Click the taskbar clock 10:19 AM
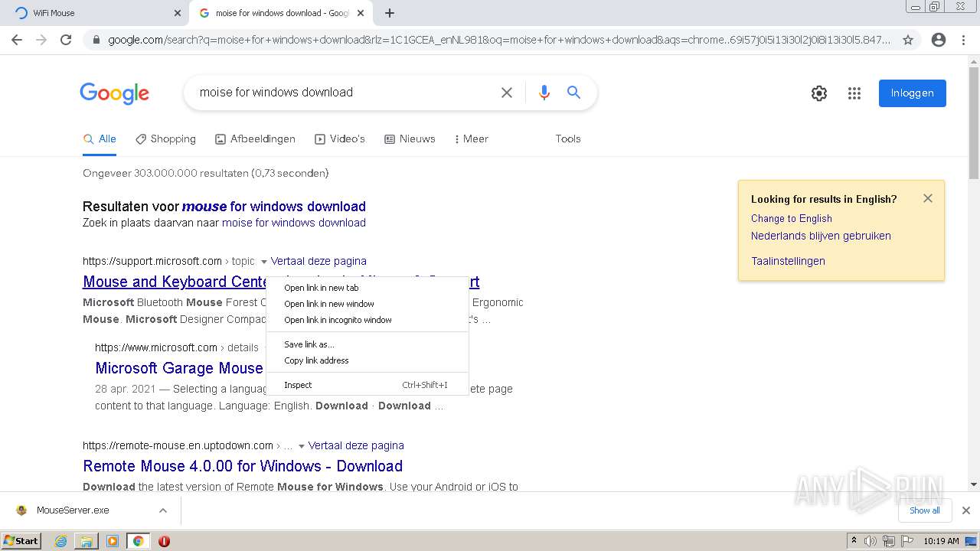The image size is (980, 551). 941,541
